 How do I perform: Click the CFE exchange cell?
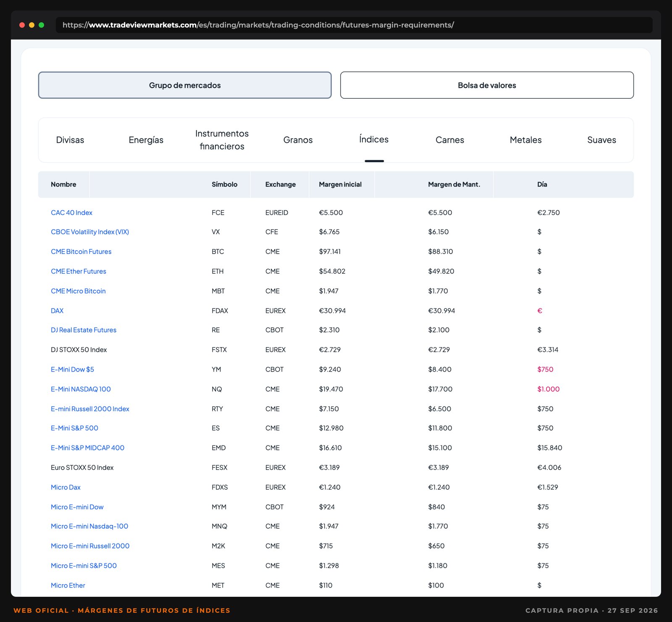click(272, 232)
